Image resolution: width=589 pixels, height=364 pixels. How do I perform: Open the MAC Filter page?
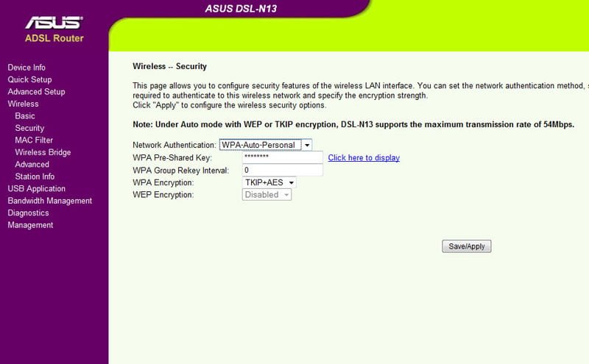click(x=34, y=140)
